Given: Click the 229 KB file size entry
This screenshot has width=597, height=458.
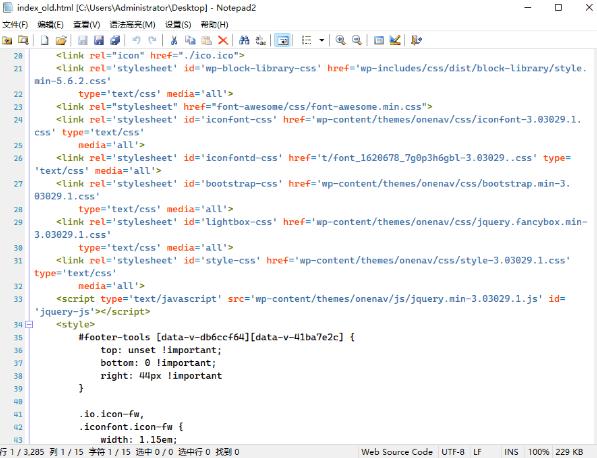Looking at the screenshot, I should click(569, 452).
